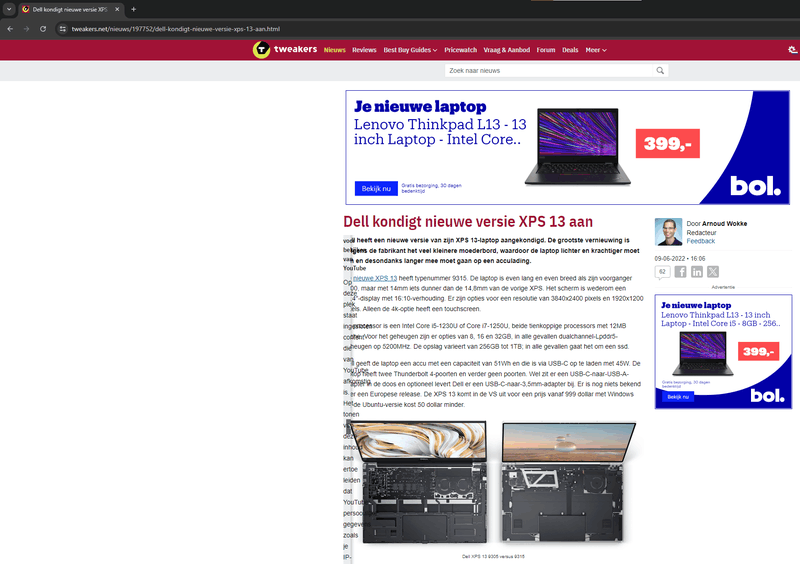Viewport: 800px width, 564px height.
Task: Open the comments count bubble
Action: [662, 272]
